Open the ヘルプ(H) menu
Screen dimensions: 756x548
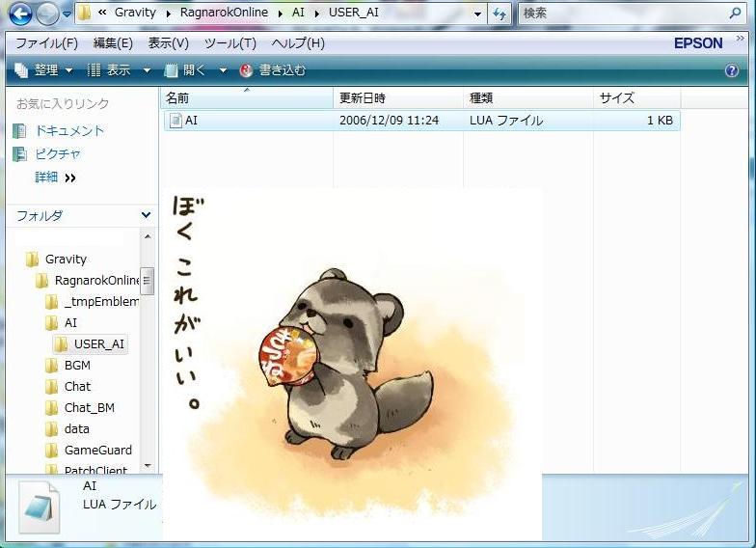[x=298, y=43]
